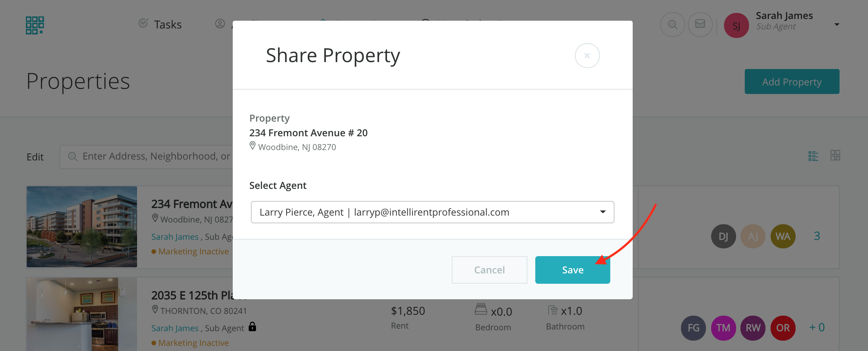This screenshot has width=868, height=351.
Task: Click the SJ user avatar
Action: 736,25
